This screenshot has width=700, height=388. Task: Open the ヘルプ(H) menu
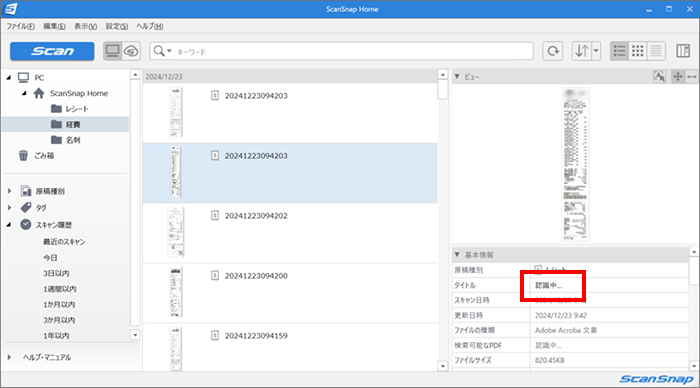pyautogui.click(x=150, y=26)
